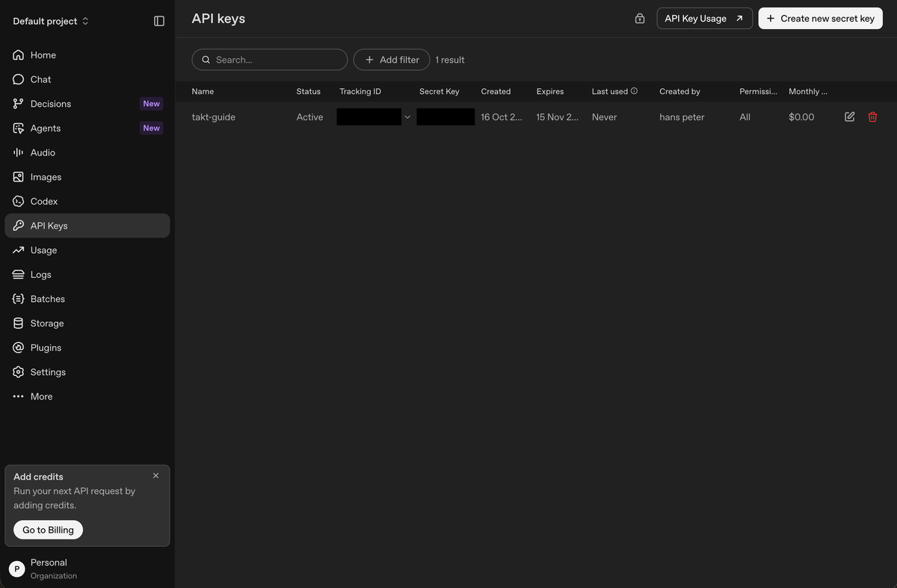The image size is (897, 588).
Task: Open Logs in sidebar
Action: click(87, 275)
